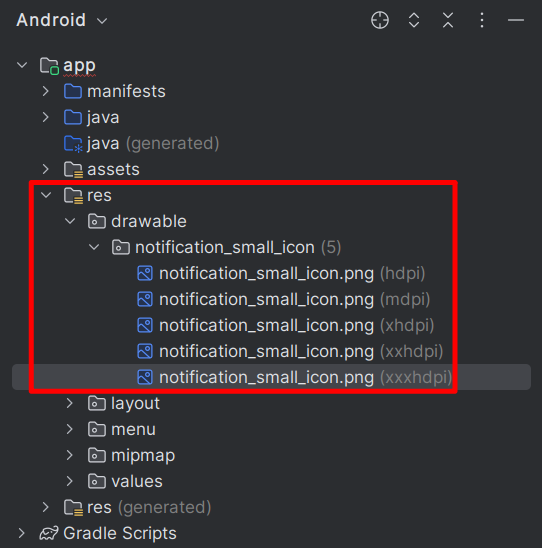Collapse the drawable folder
Image resolution: width=542 pixels, height=548 pixels.
70,221
